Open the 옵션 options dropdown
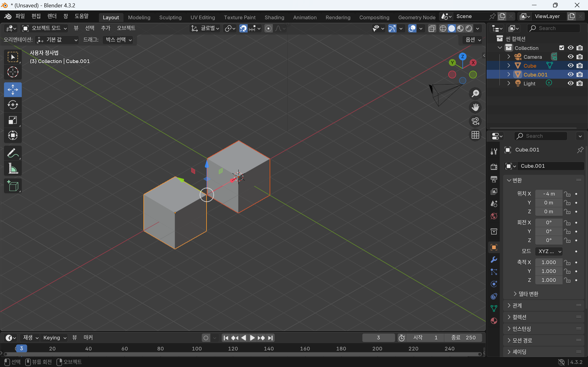The image size is (588, 367). coord(473,40)
